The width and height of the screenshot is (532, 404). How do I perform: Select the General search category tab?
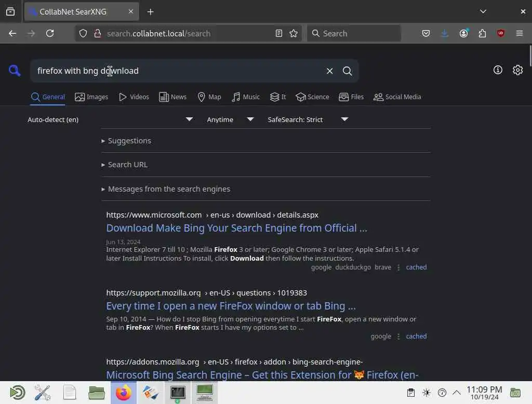click(x=47, y=97)
